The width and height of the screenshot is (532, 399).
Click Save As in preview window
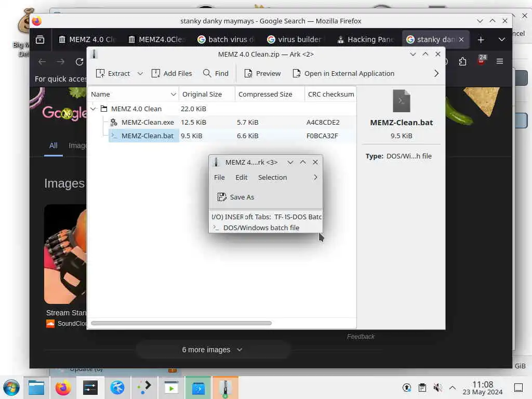[x=235, y=197]
